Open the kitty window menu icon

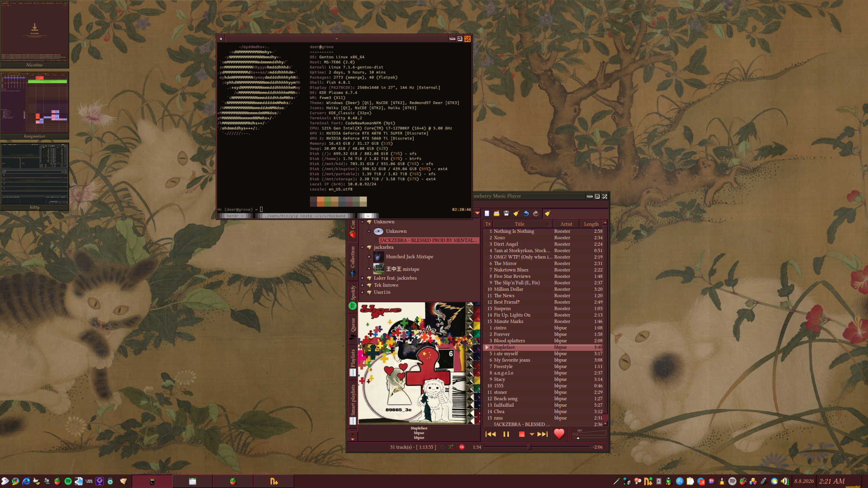tap(221, 39)
